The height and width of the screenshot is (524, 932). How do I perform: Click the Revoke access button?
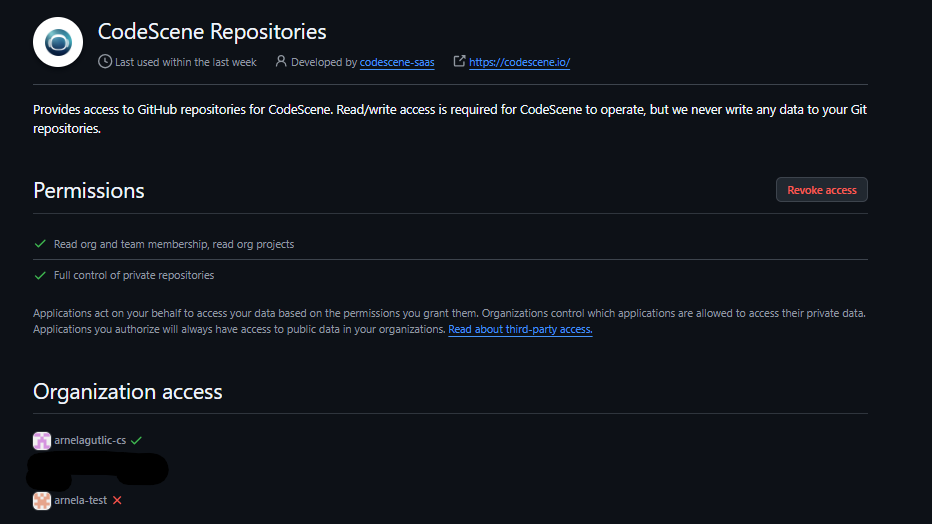tap(821, 190)
